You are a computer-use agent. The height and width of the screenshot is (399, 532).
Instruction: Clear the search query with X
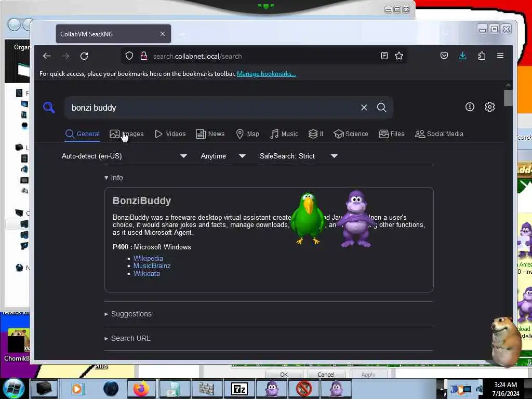pos(364,108)
